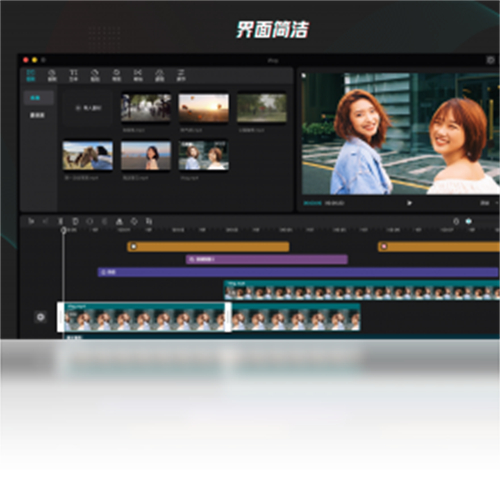Image resolution: width=500 pixels, height=482 pixels.
Task: Click the crop icon in the timeline toolbar
Action: (149, 221)
